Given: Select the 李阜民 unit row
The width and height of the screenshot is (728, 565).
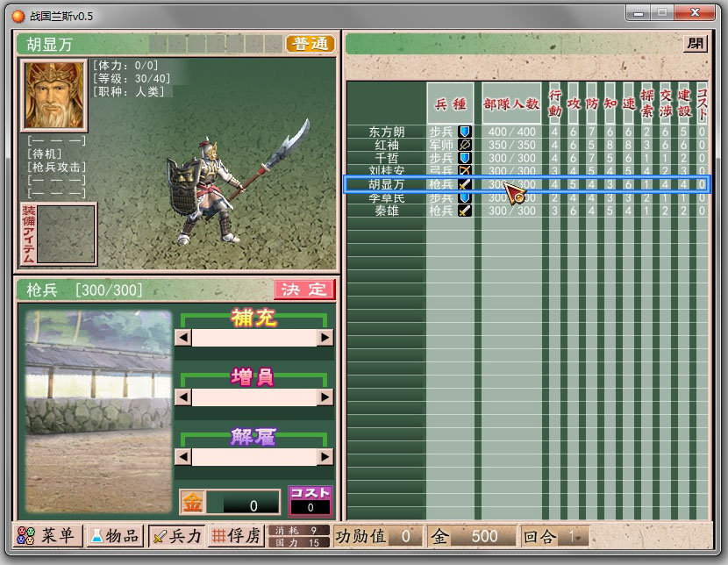Looking at the screenshot, I should point(527,197).
